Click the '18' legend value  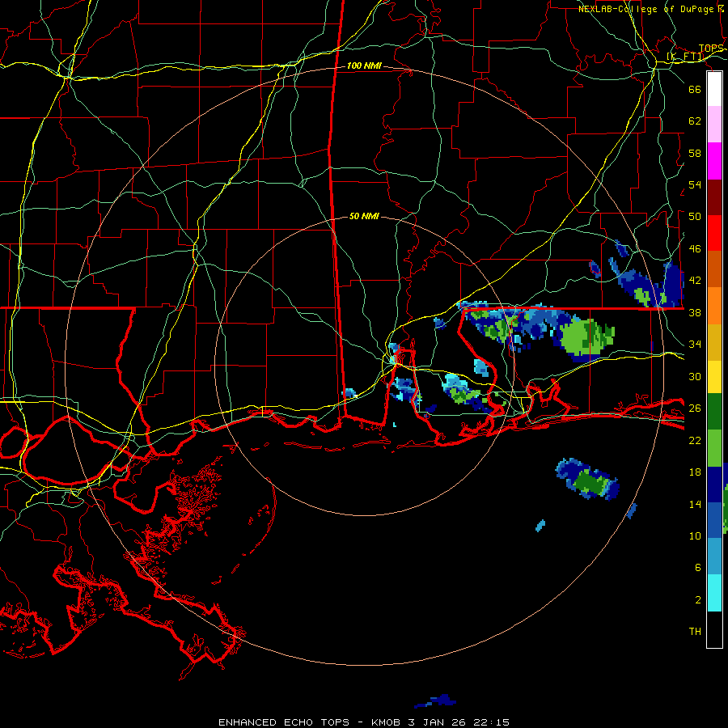[695, 472]
